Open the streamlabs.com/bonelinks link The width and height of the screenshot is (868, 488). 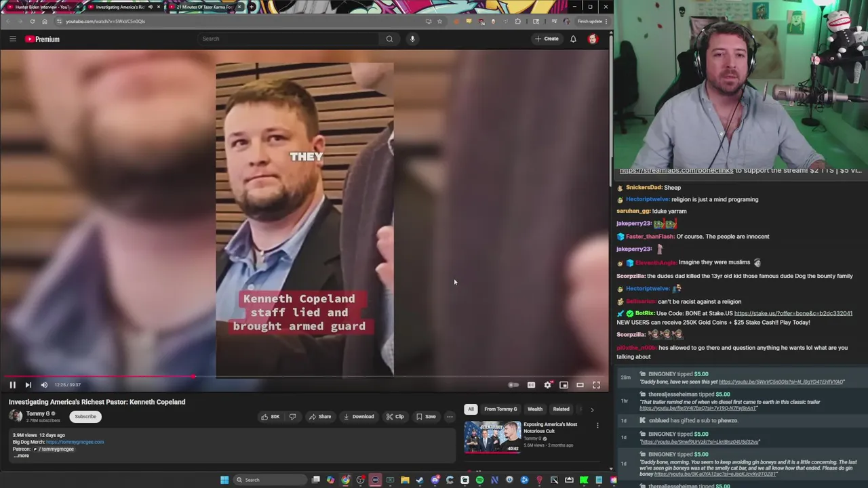pyautogui.click(x=676, y=171)
